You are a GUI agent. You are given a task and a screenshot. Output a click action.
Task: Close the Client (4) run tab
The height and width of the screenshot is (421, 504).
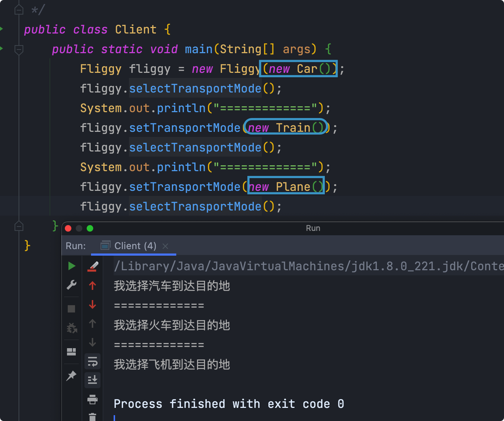[165, 246]
